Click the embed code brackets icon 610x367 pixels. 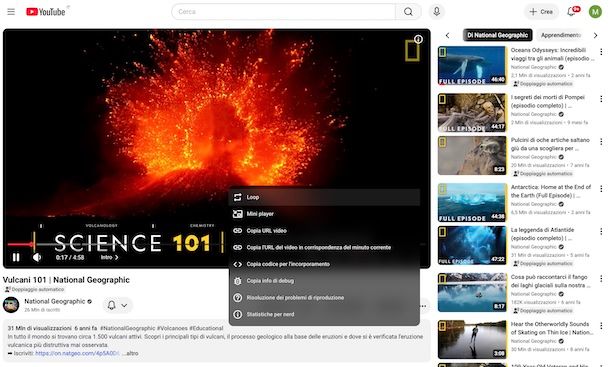pos(237,264)
